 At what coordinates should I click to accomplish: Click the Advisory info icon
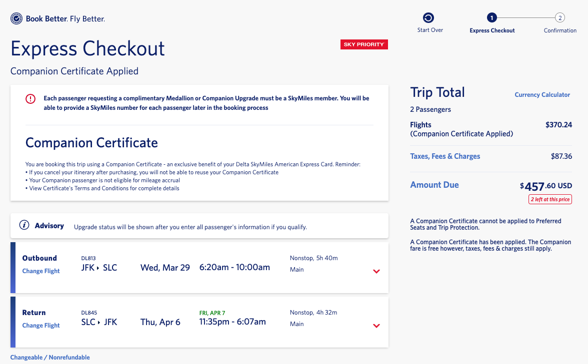(25, 225)
